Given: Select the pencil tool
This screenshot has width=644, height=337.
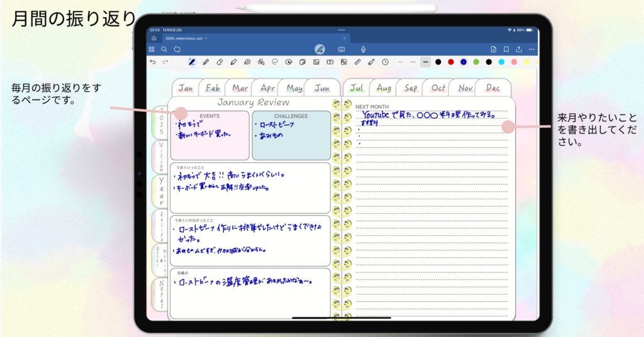Looking at the screenshot, I should coord(206,62).
